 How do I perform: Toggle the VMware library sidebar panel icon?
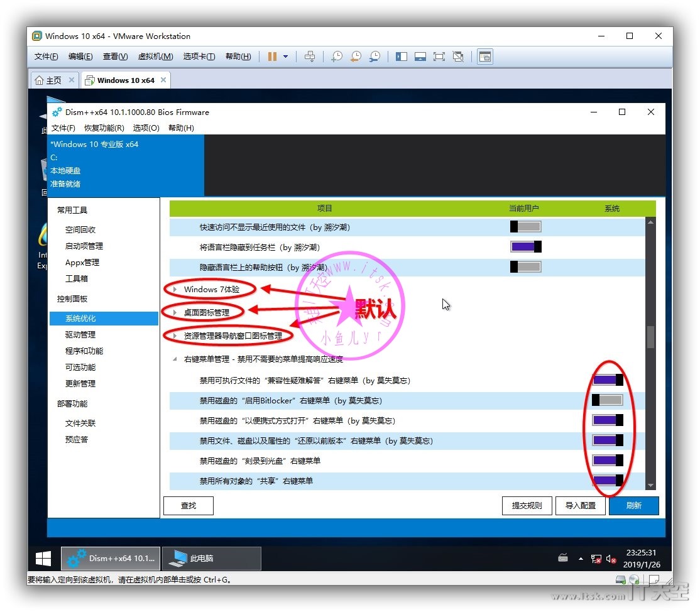tap(402, 57)
